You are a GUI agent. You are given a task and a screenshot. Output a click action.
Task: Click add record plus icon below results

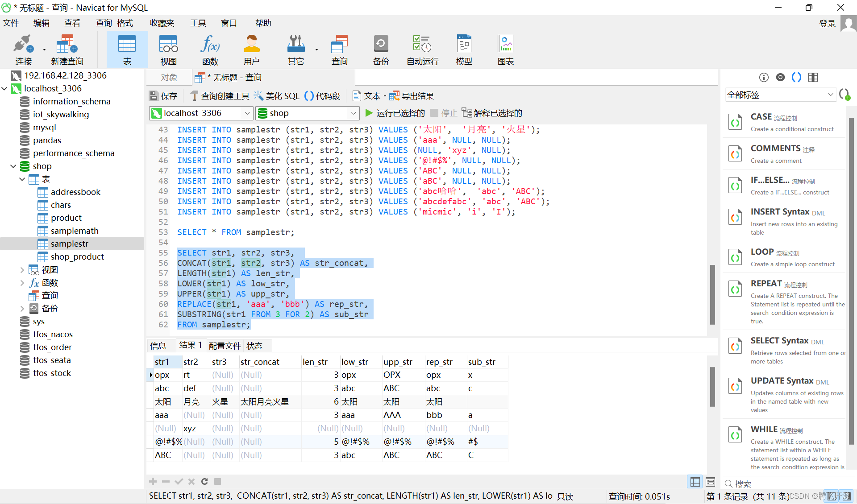pyautogui.click(x=153, y=481)
